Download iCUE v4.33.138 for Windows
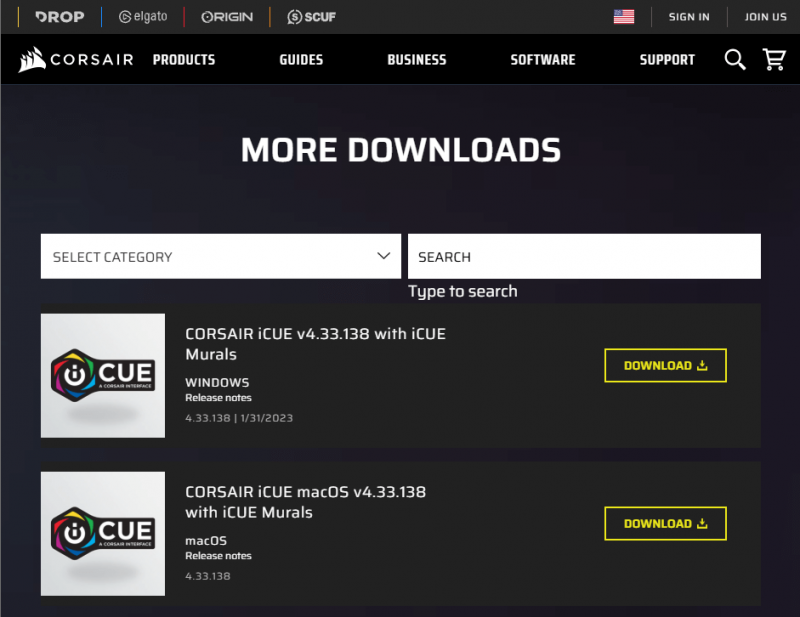This screenshot has height=617, width=800. tap(665, 365)
